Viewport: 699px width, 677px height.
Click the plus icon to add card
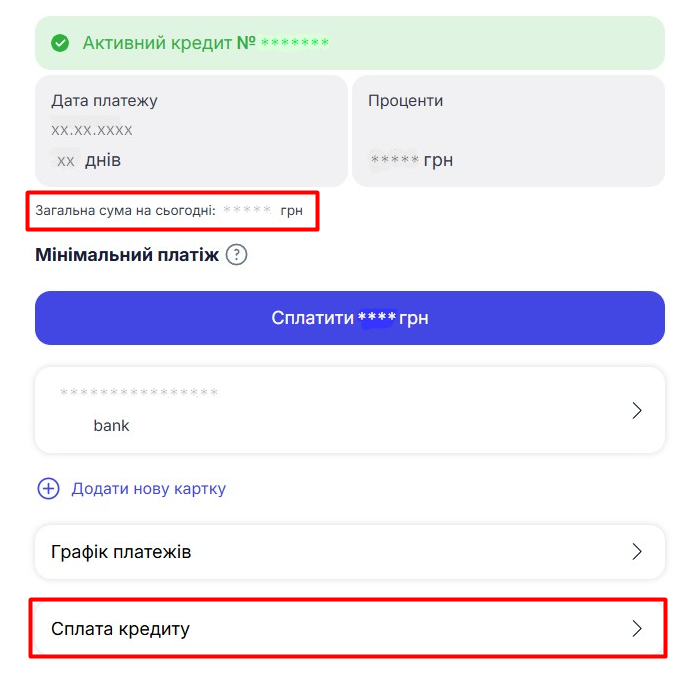[48, 489]
